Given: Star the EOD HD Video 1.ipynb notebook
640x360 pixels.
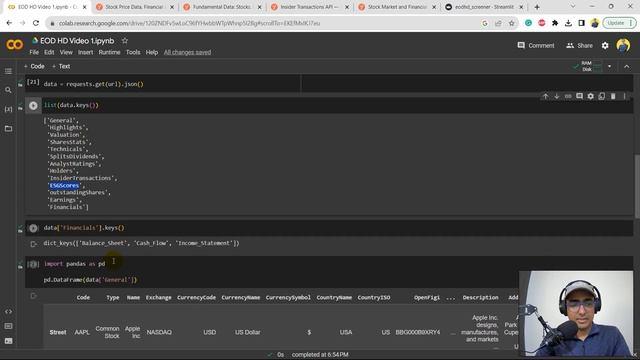Looking at the screenshot, I should click(125, 41).
